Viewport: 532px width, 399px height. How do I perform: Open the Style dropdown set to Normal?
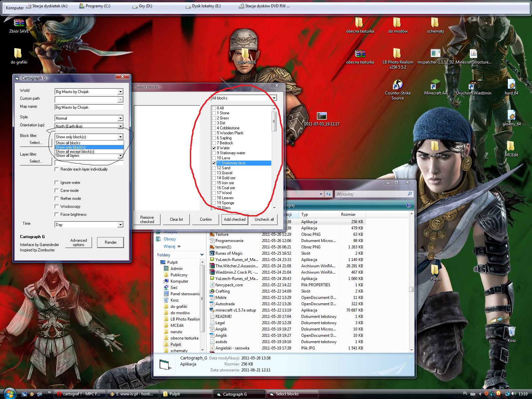(x=120, y=118)
